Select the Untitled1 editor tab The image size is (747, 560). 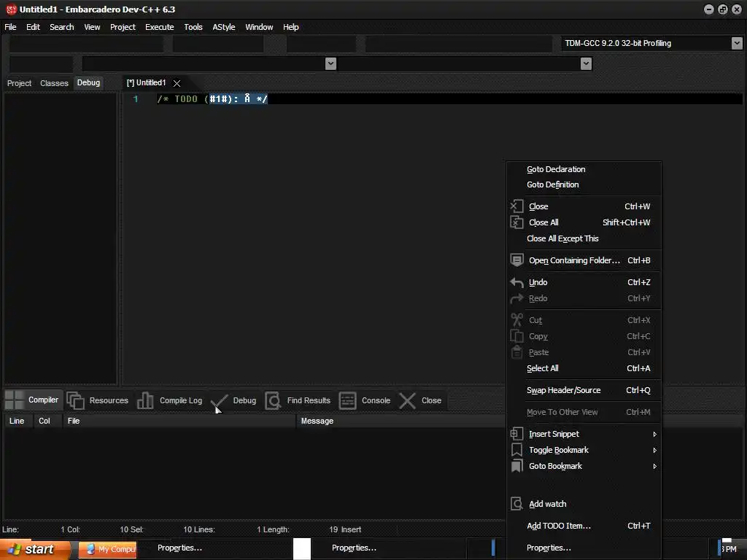[146, 83]
